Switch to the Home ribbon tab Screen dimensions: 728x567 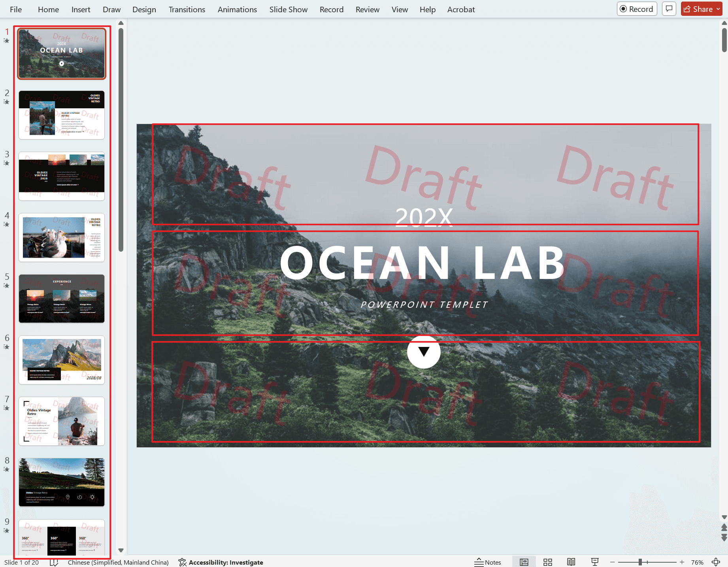pyautogui.click(x=48, y=9)
